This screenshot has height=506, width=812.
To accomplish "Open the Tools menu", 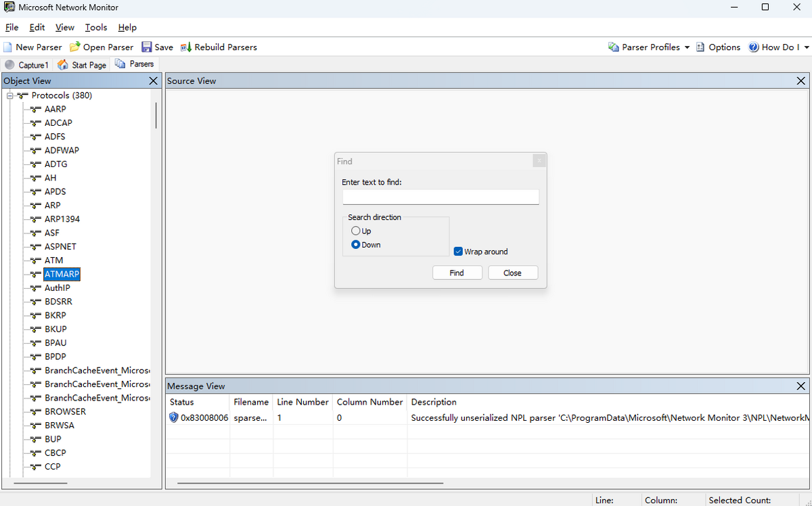I will click(96, 28).
